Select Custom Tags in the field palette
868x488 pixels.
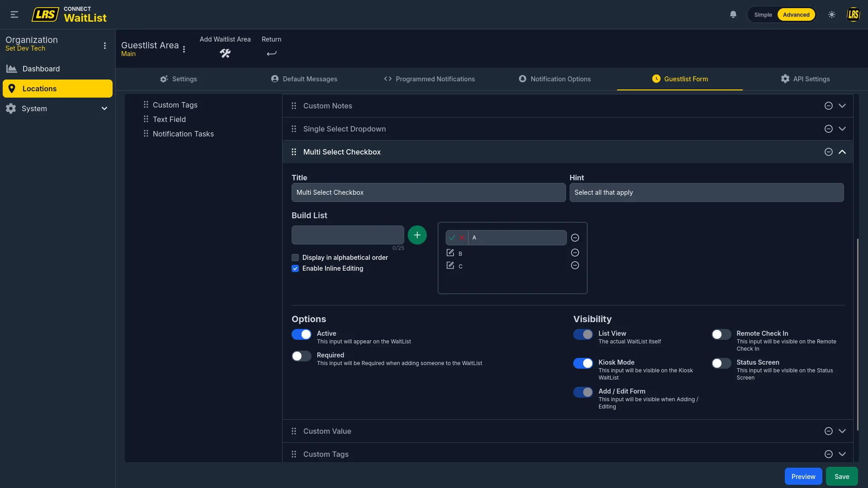pos(175,105)
